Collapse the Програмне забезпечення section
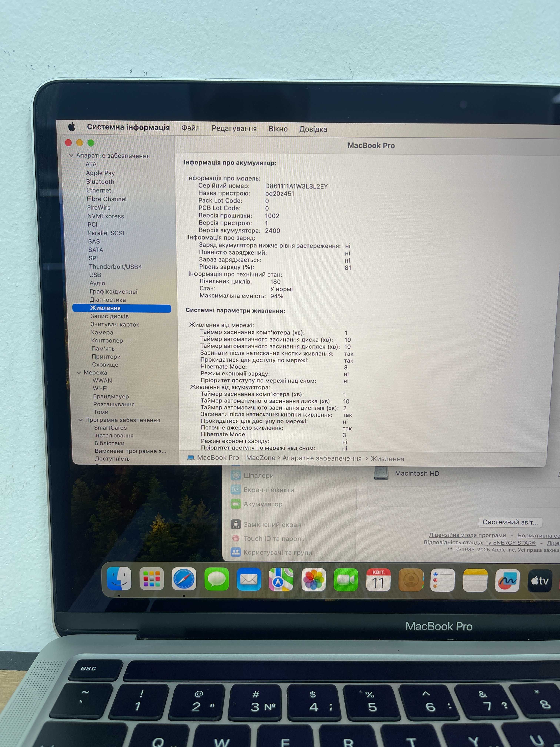The width and height of the screenshot is (560, 747). pyautogui.click(x=80, y=420)
